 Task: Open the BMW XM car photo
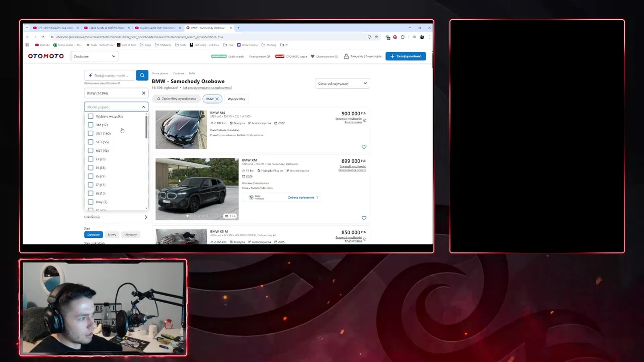(197, 189)
